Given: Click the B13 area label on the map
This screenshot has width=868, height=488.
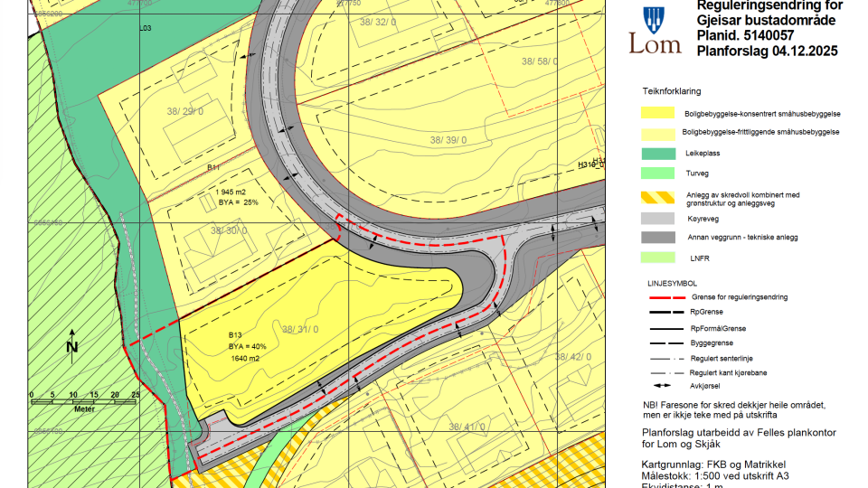Looking at the screenshot, I should pyautogui.click(x=235, y=335).
